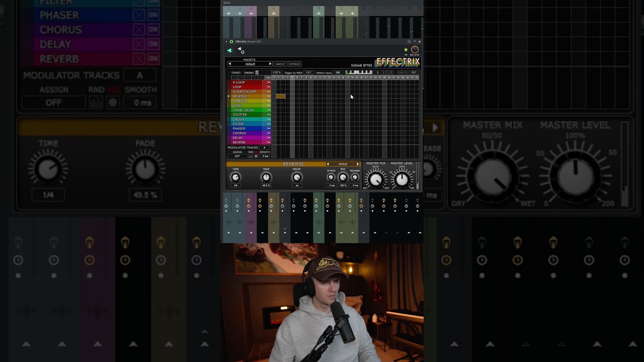Toggle the STUTTER track ON button
Screen dimensions: 644x362
[x=269, y=115]
